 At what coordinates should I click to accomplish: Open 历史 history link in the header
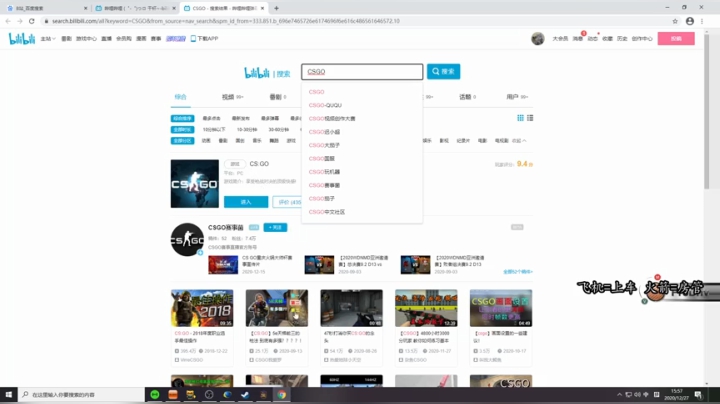[622, 39]
